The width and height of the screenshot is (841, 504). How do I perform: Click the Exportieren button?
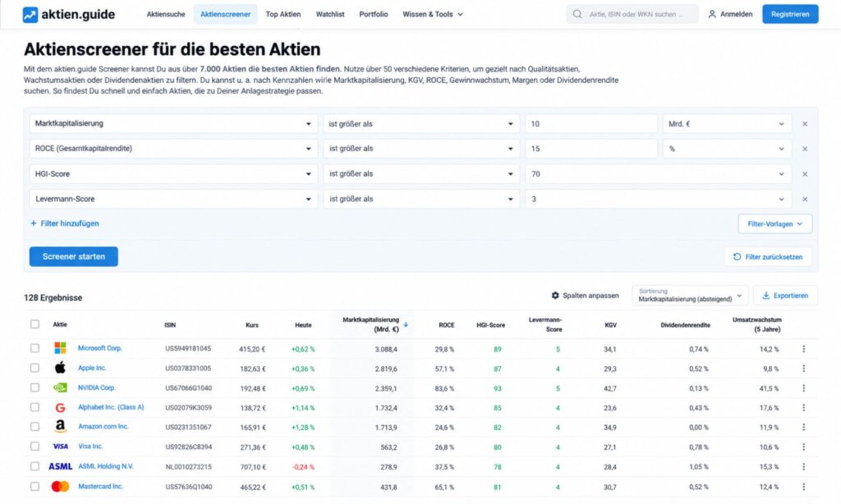[x=785, y=296]
